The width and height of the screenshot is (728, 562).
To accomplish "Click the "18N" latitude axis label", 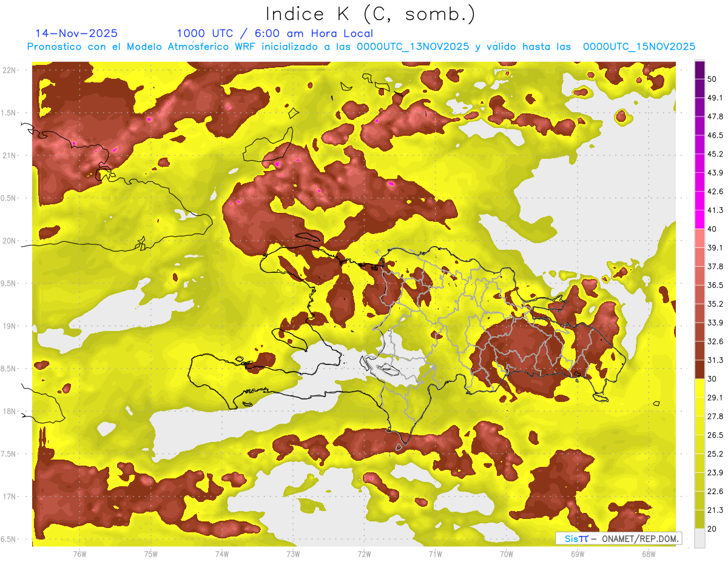I will (x=9, y=412).
